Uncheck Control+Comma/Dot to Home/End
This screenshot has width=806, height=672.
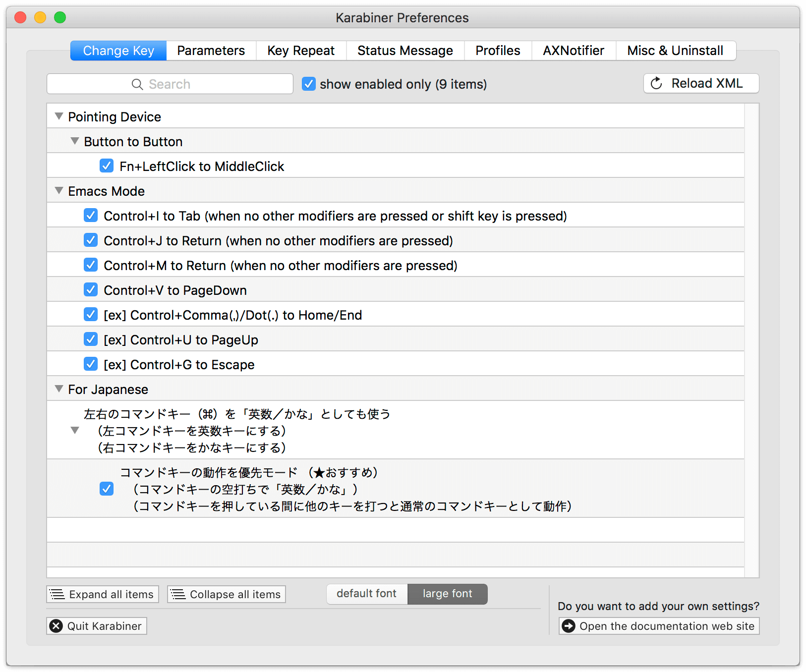pyautogui.click(x=91, y=314)
